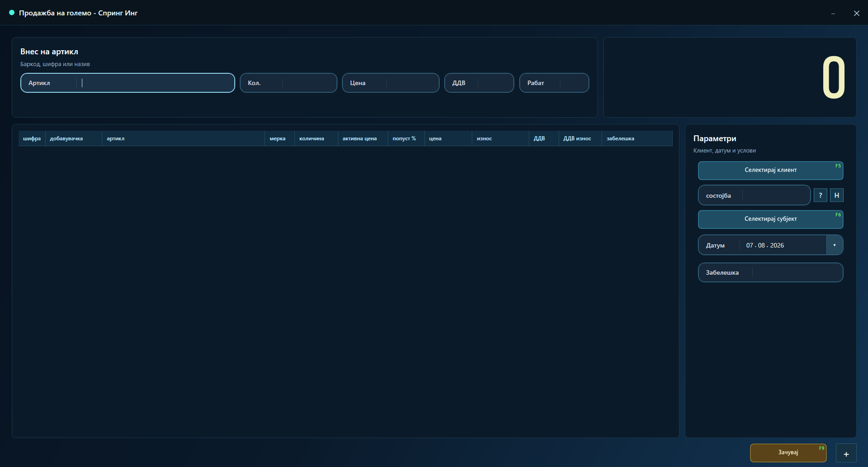The height and width of the screenshot is (467, 868).
Task: Click the Цена price field
Action: [391, 83]
